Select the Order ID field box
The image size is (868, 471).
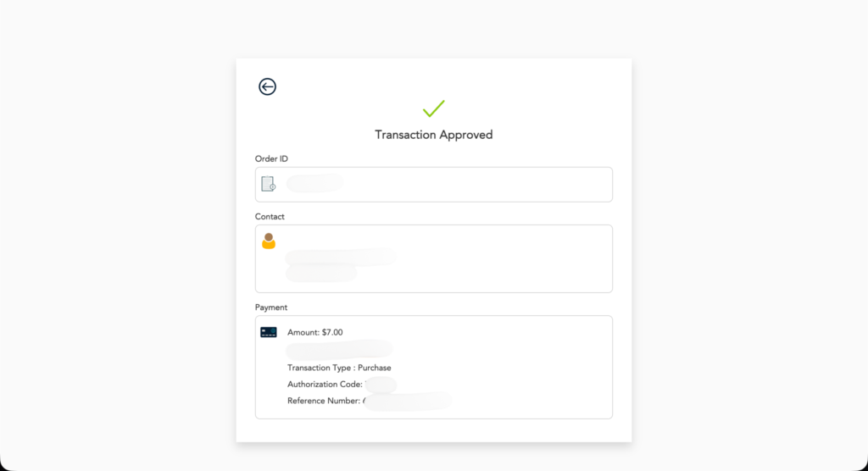coord(475,185)
